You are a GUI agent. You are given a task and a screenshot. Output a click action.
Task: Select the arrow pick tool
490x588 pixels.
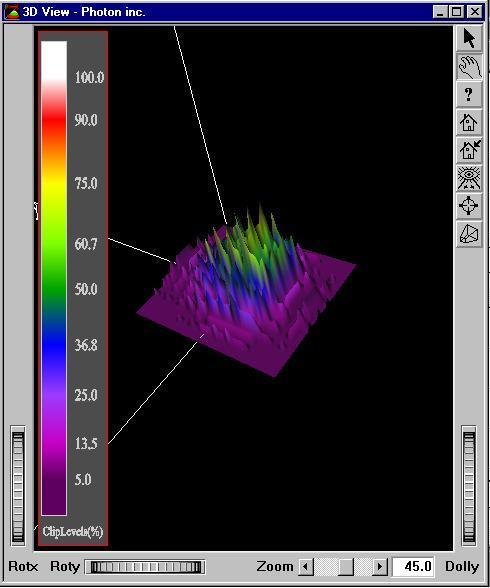pos(469,39)
